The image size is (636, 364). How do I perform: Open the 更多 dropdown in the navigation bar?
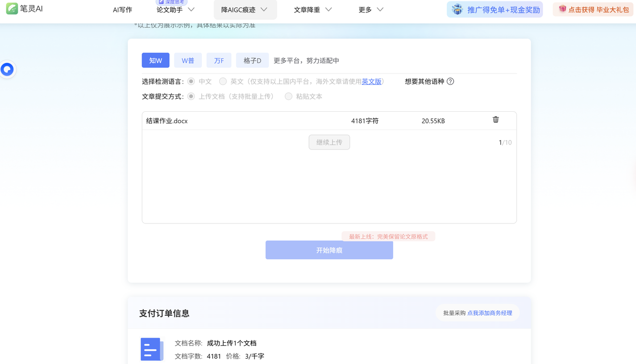[x=371, y=10]
